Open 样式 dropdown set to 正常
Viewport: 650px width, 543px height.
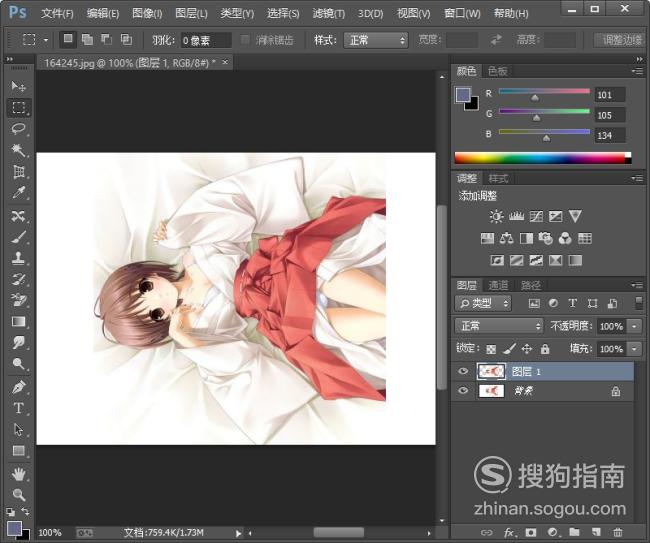pyautogui.click(x=376, y=40)
